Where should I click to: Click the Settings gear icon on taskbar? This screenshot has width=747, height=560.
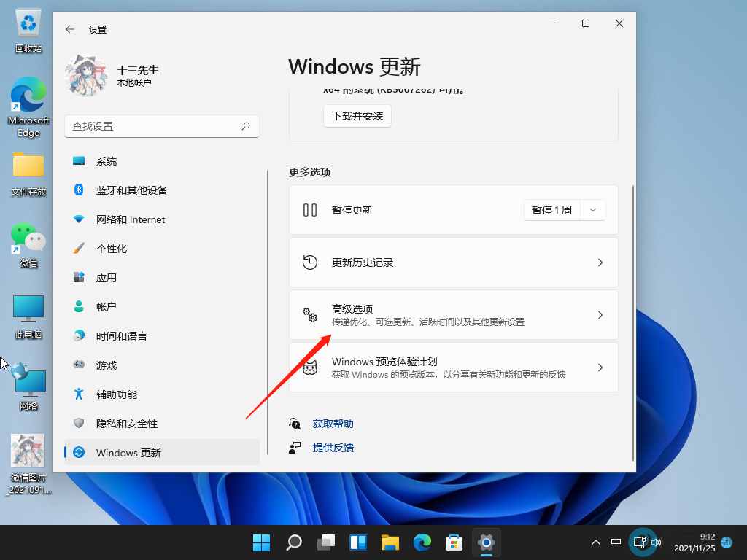(486, 542)
